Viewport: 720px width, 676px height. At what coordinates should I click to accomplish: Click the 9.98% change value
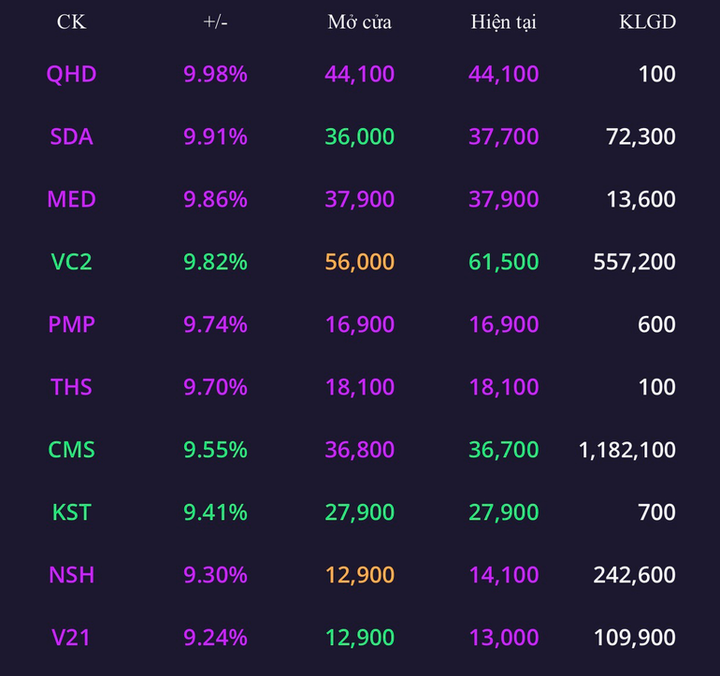pos(215,74)
